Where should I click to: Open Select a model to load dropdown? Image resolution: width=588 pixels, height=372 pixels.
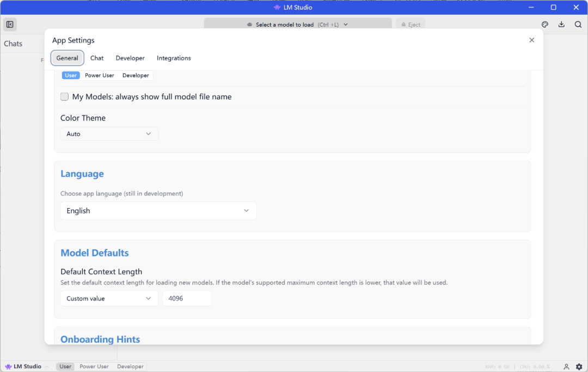point(298,25)
